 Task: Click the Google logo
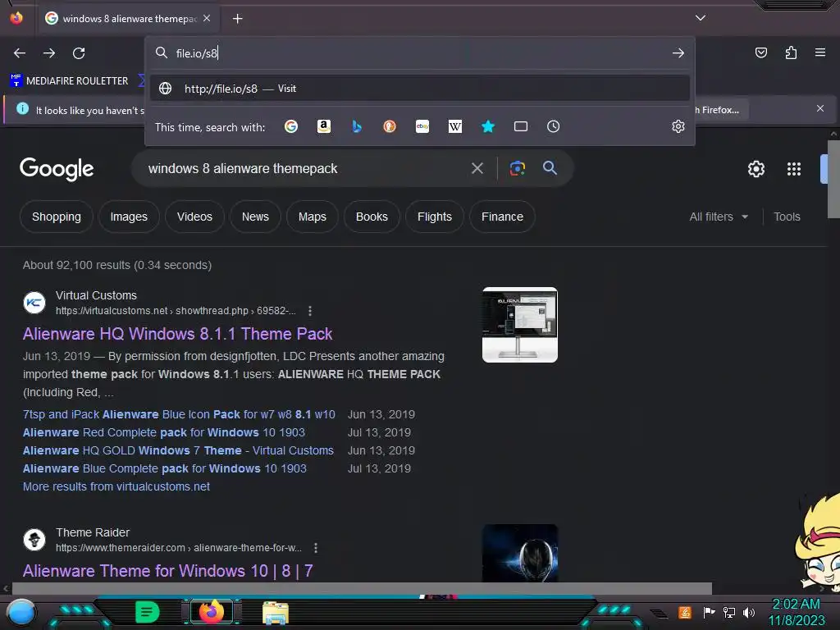(x=57, y=169)
